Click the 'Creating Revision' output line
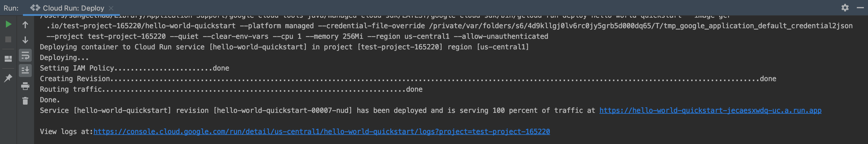The height and width of the screenshot is (144, 868). 75,79
